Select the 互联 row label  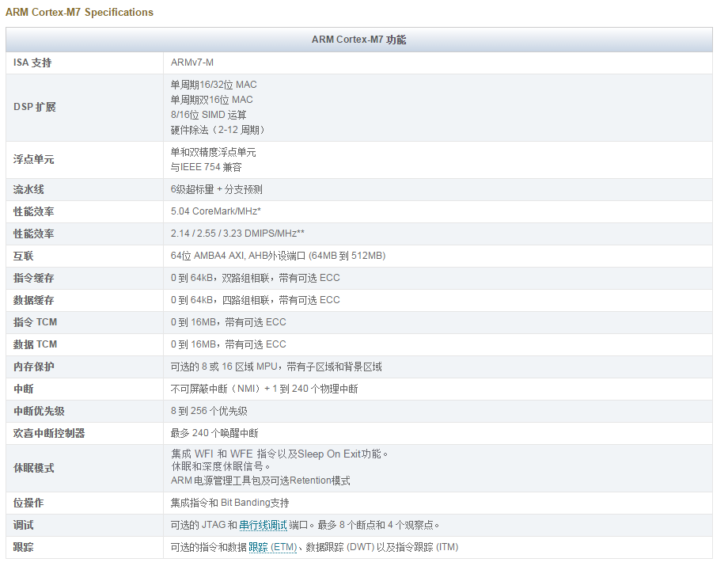click(23, 256)
